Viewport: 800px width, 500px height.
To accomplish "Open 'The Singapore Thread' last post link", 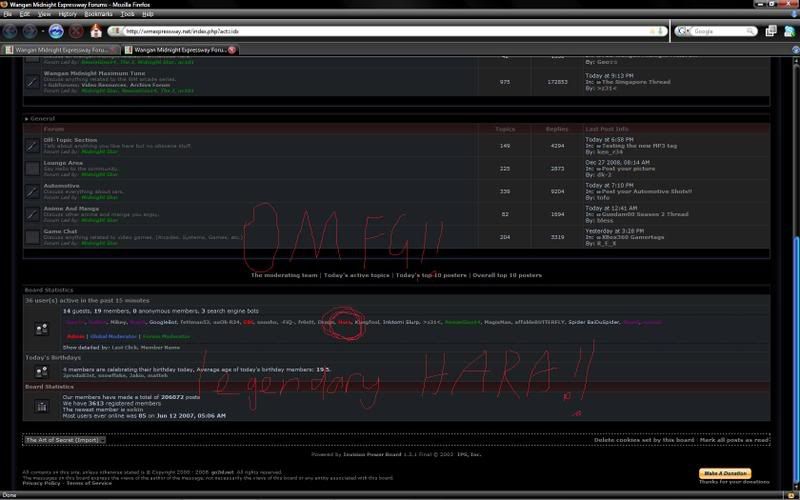I will click(x=636, y=82).
